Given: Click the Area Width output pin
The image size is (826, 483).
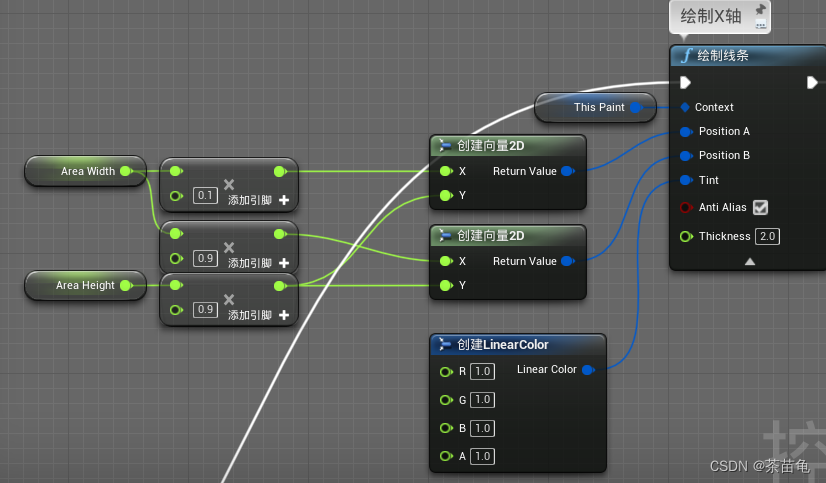Looking at the screenshot, I should pos(125,171).
